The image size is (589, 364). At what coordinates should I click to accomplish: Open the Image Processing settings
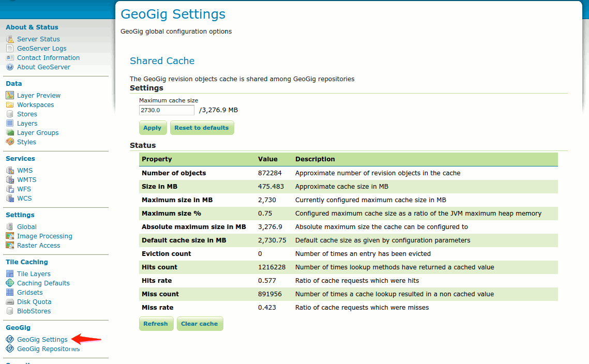pyautogui.click(x=9, y=236)
